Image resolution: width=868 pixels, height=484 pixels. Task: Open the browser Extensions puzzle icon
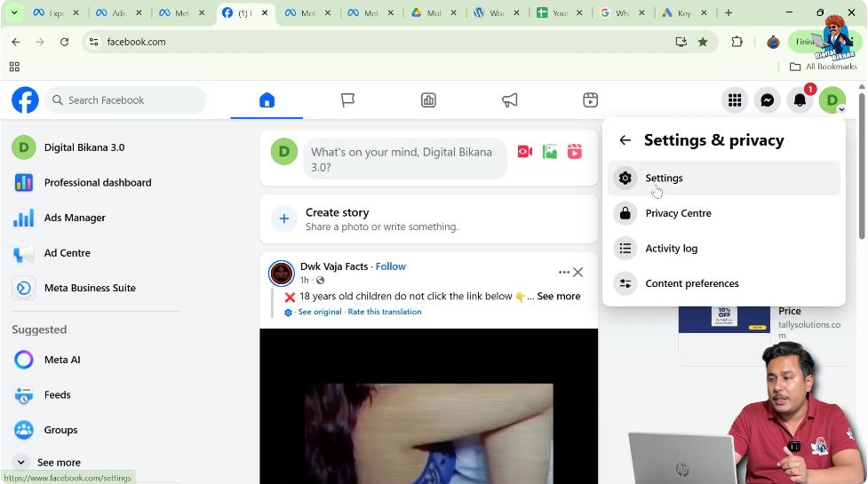737,42
